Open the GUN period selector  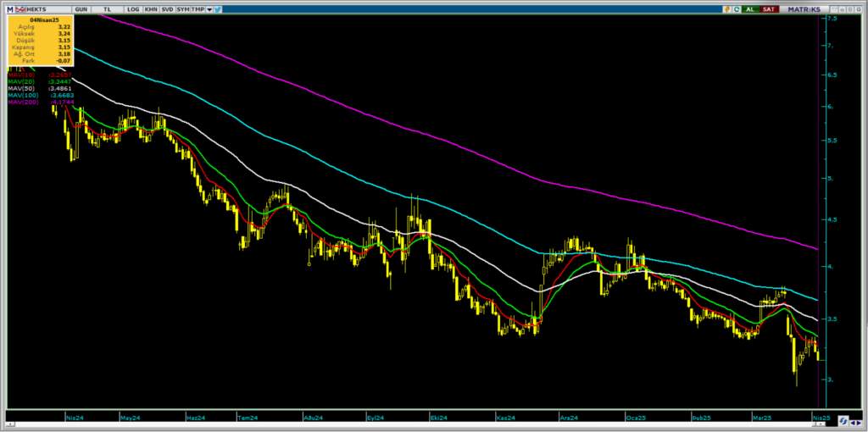tap(81, 9)
